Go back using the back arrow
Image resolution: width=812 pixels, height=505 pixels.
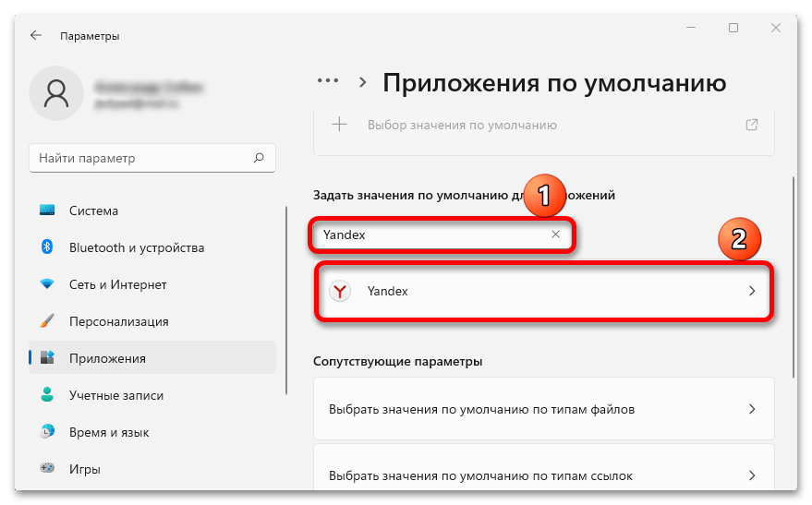(35, 35)
